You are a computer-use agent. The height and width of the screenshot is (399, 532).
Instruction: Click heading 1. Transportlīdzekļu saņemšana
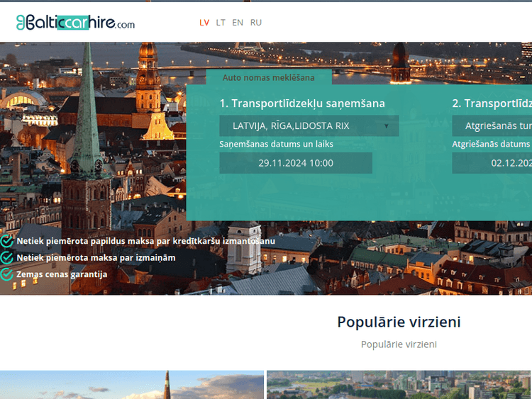302,103
